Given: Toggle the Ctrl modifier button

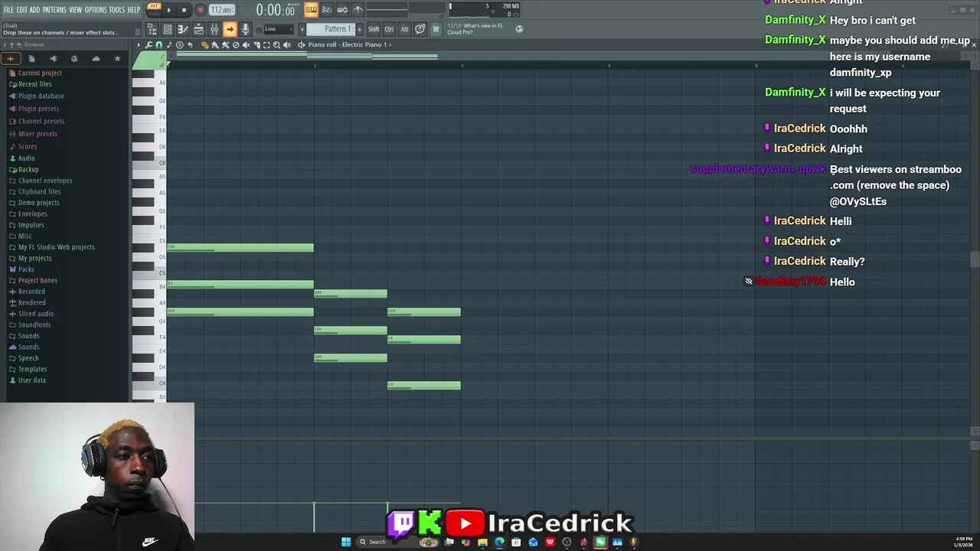Looking at the screenshot, I should tap(389, 29).
